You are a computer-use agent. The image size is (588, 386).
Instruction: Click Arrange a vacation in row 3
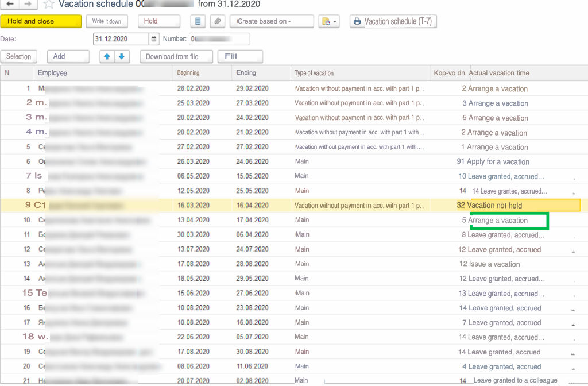coord(498,118)
